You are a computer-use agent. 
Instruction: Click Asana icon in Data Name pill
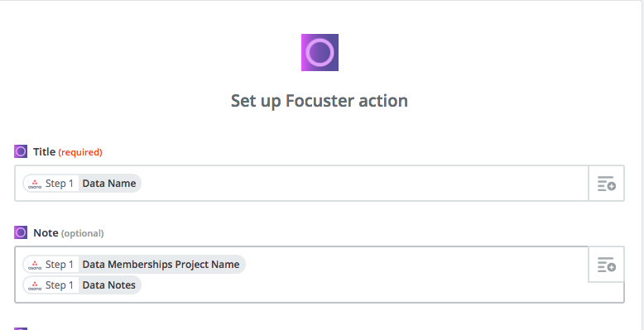point(35,184)
